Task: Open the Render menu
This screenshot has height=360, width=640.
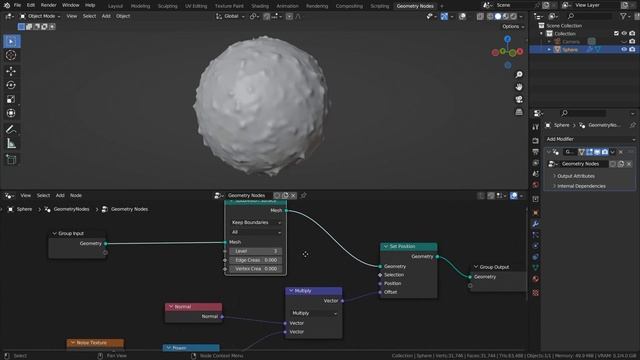Action: click(x=48, y=5)
